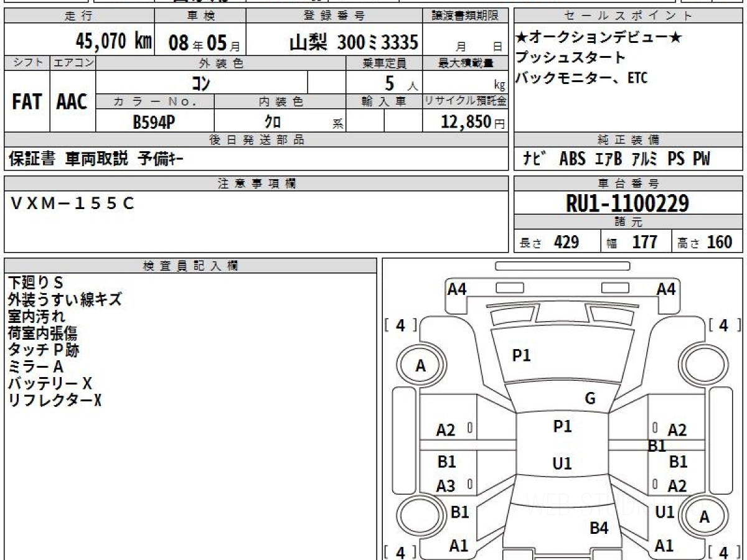This screenshot has height=560, width=747.
Task: Click the シフト header cell
Action: [x=27, y=63]
